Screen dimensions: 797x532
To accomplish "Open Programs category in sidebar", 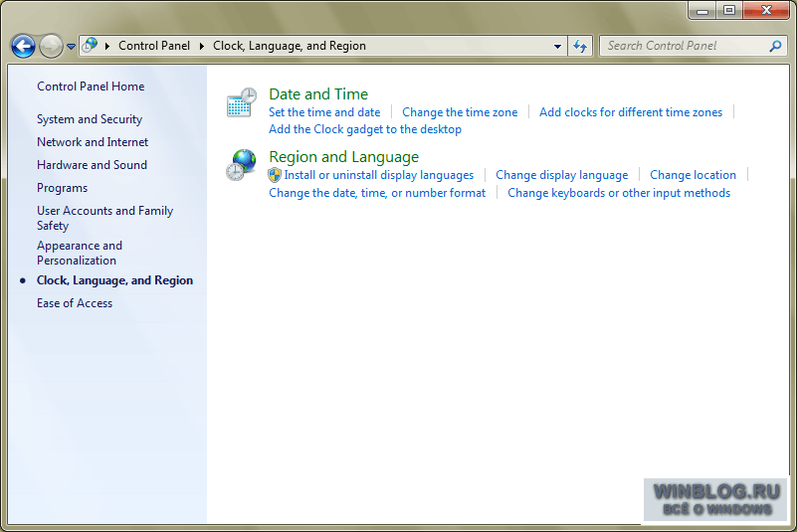I will tap(62, 188).
